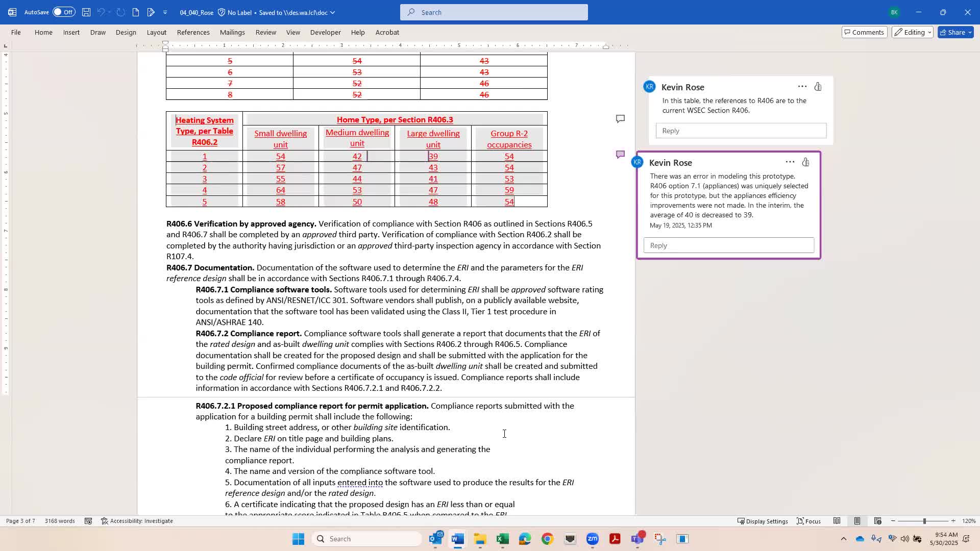Open the Mailings tab
This screenshot has height=551, width=980.
(x=232, y=32)
